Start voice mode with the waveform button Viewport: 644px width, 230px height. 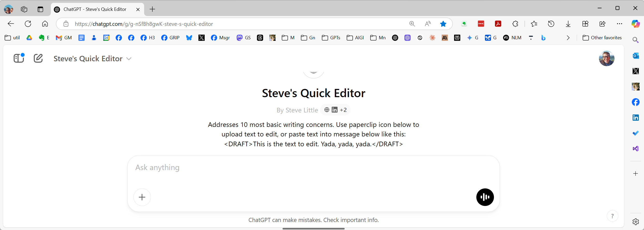[x=485, y=197]
